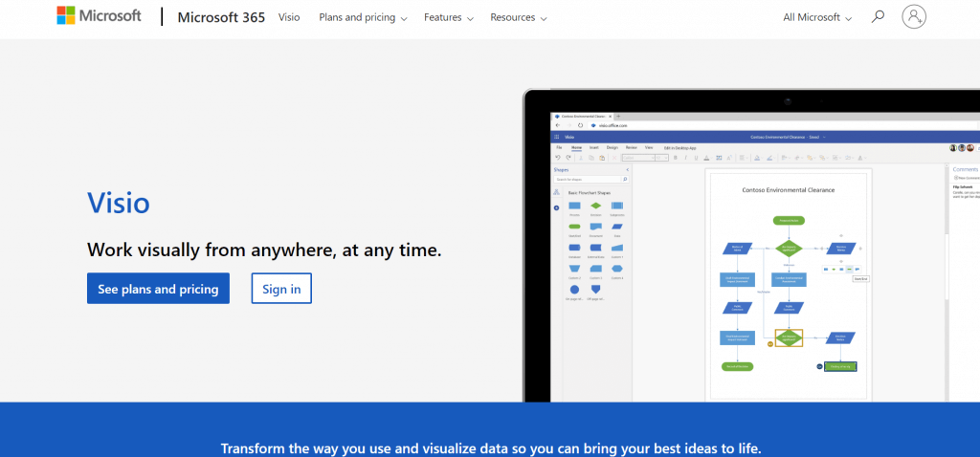980x457 pixels.
Task: Click the 'Transform the way you use' banner text
Action: 491,448
